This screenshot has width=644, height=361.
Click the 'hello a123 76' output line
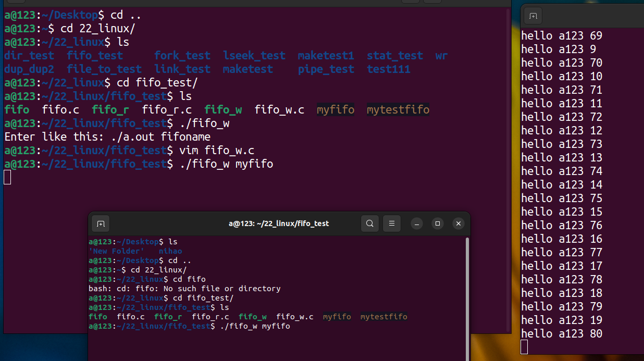click(562, 226)
